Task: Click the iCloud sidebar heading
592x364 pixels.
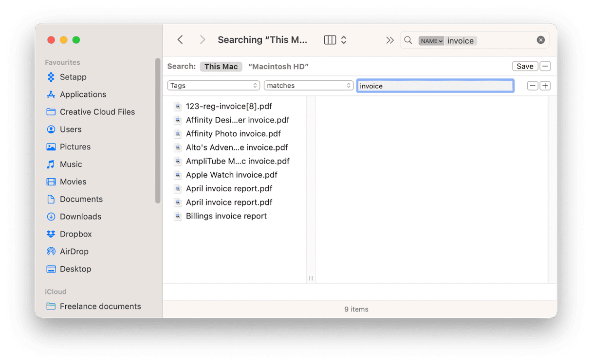Action: click(x=55, y=292)
